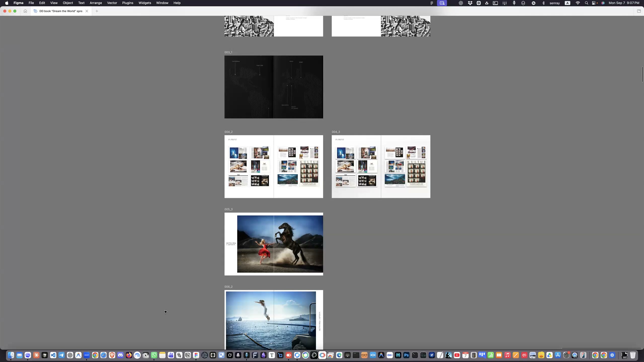Screen dimensions: 644x362
Task: Open Notion from the Dock
Action: 188,355
